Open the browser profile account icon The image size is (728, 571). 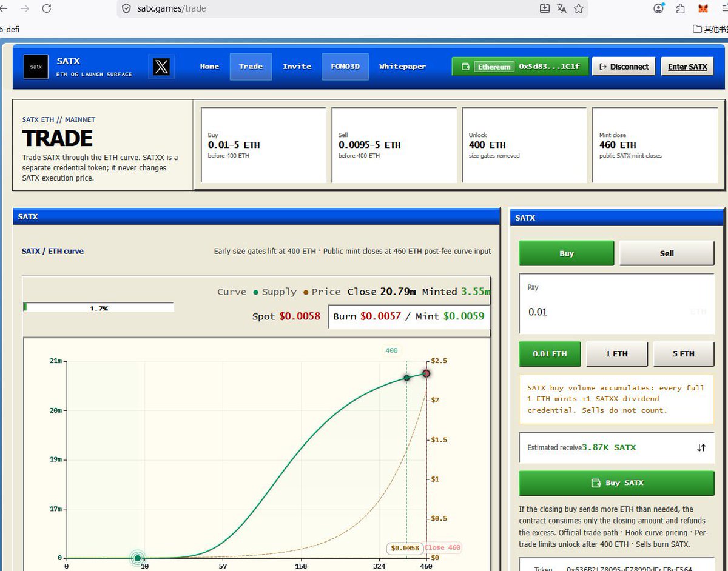tap(659, 8)
